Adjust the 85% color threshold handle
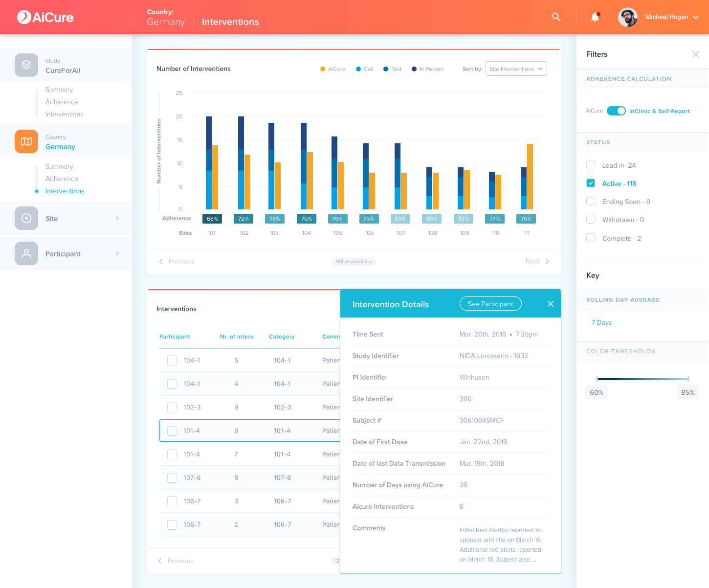 coord(688,379)
